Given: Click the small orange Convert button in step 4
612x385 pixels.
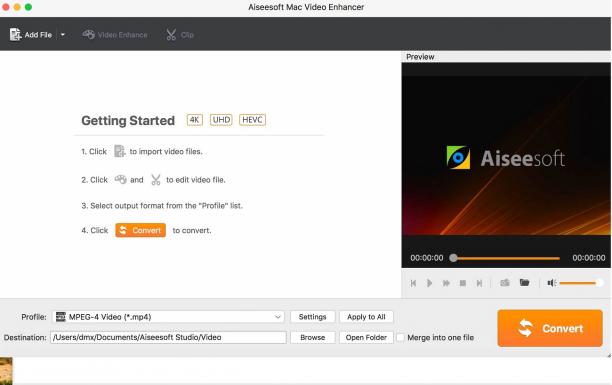Looking at the screenshot, I should pos(141,230).
